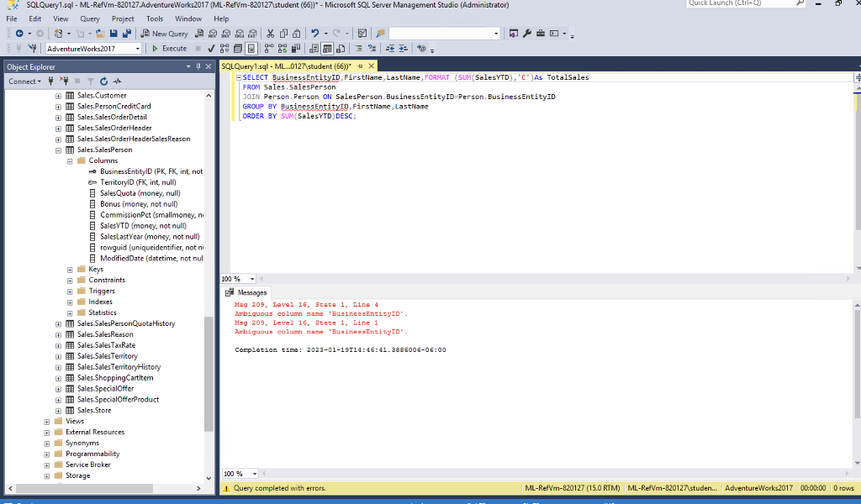Click the Copy icon in toolbar
Viewport: 861px width, 504px height.
(x=283, y=34)
